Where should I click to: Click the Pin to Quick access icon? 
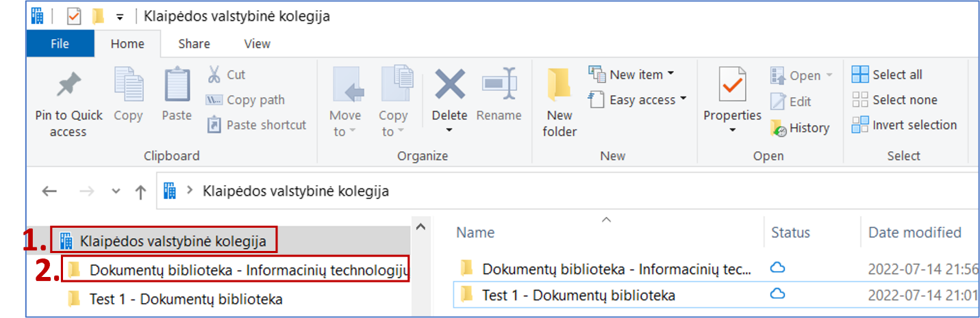tap(68, 85)
